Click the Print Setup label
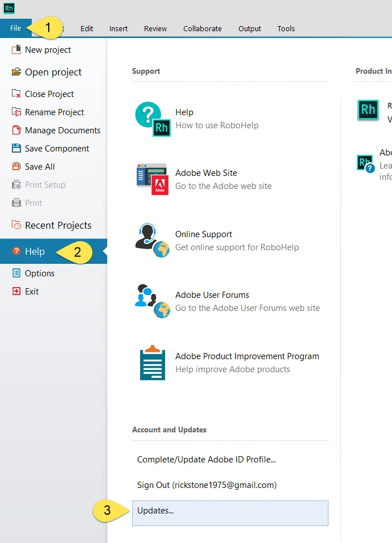The image size is (392, 543). 45,184
